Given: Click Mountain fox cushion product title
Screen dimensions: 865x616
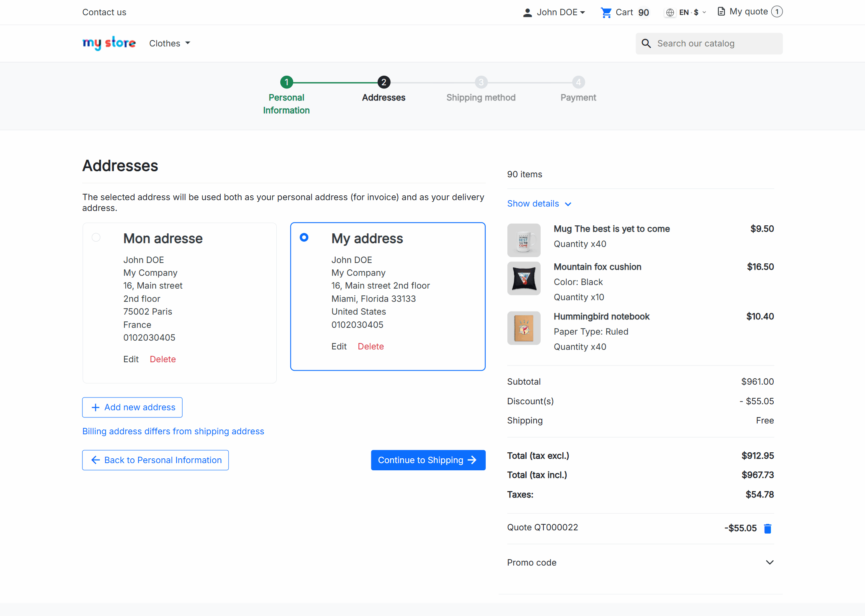Looking at the screenshot, I should (597, 267).
